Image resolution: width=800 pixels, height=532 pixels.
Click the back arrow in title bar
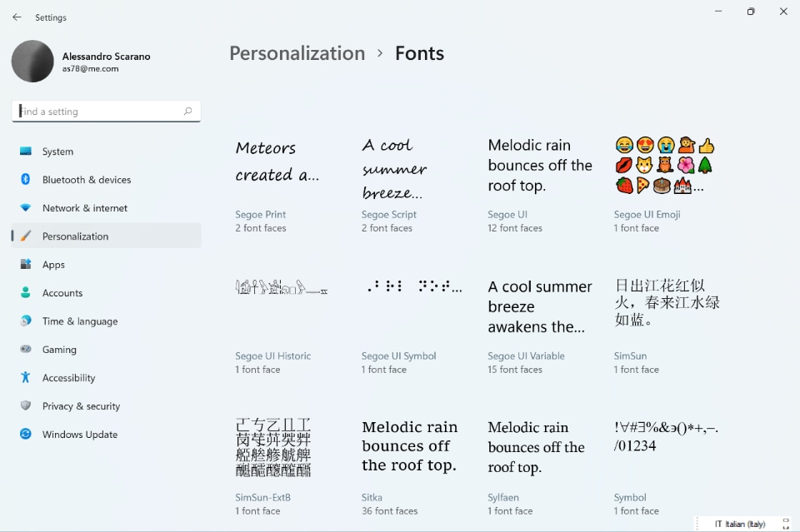tap(17, 17)
